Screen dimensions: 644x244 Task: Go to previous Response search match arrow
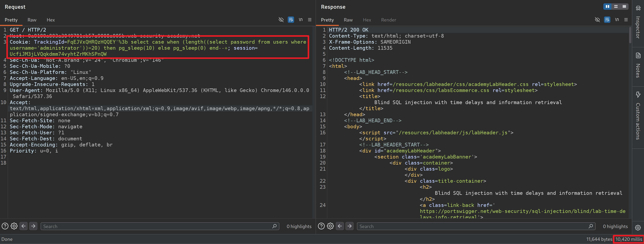[x=340, y=226]
